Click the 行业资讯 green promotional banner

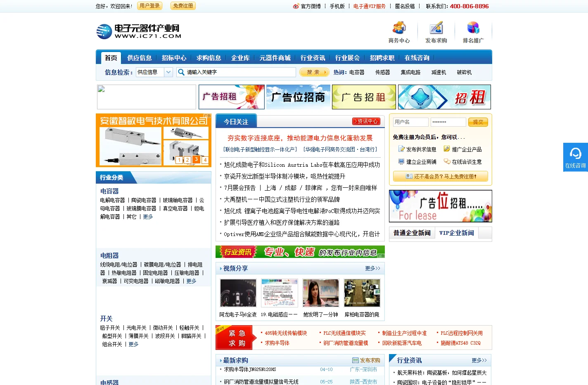click(300, 252)
